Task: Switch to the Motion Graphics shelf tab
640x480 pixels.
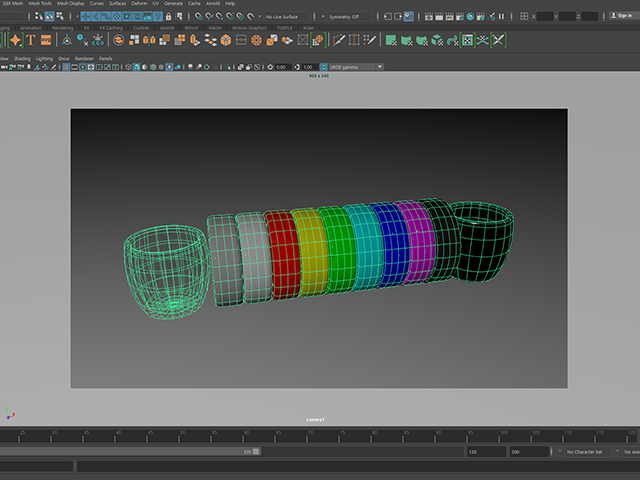Action: point(249,28)
